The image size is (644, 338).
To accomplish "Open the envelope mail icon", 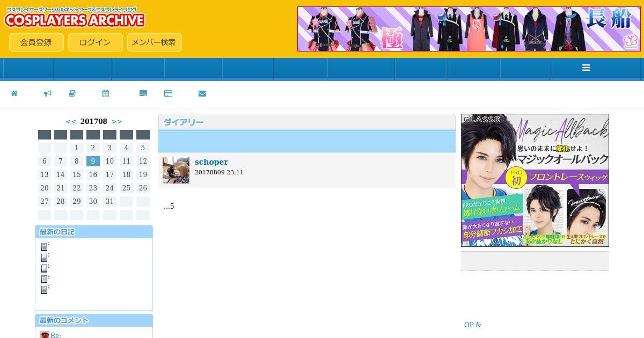I will (x=202, y=93).
